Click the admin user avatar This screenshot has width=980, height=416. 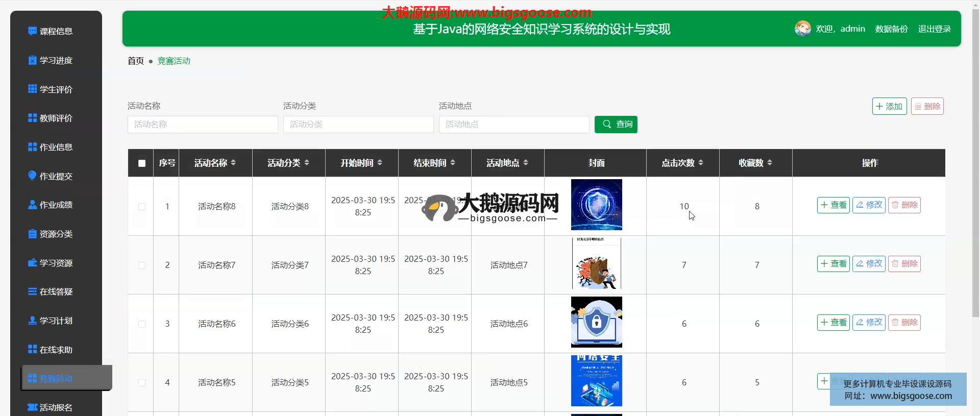pos(802,29)
